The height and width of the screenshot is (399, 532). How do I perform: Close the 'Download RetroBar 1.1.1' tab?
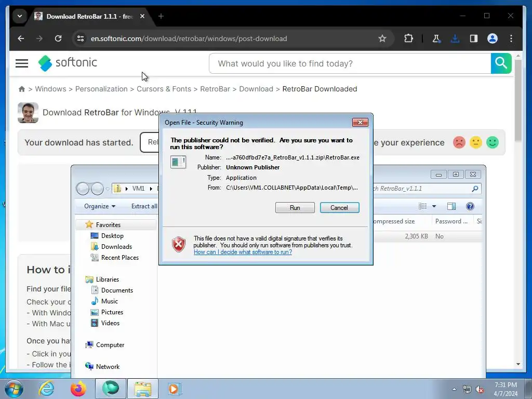tap(142, 16)
